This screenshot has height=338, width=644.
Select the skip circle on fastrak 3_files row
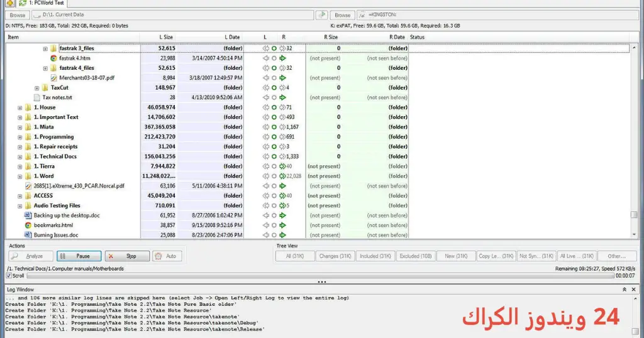pyautogui.click(x=274, y=48)
